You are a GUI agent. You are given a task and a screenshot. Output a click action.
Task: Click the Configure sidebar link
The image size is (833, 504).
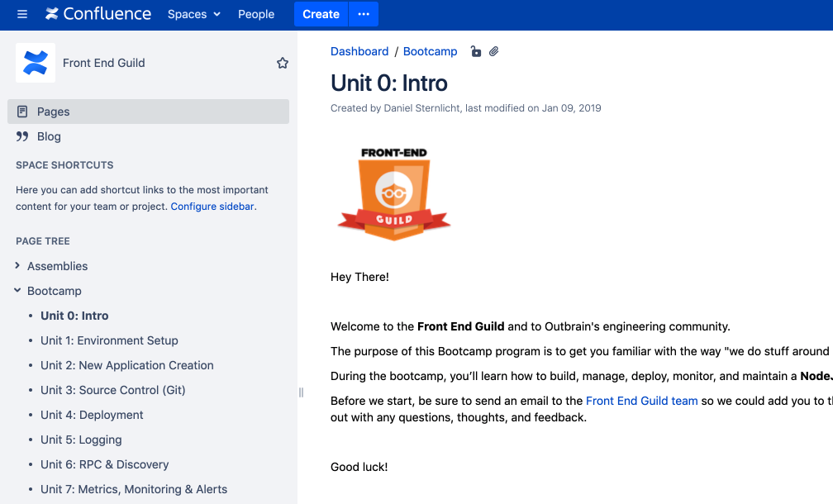[x=212, y=206]
